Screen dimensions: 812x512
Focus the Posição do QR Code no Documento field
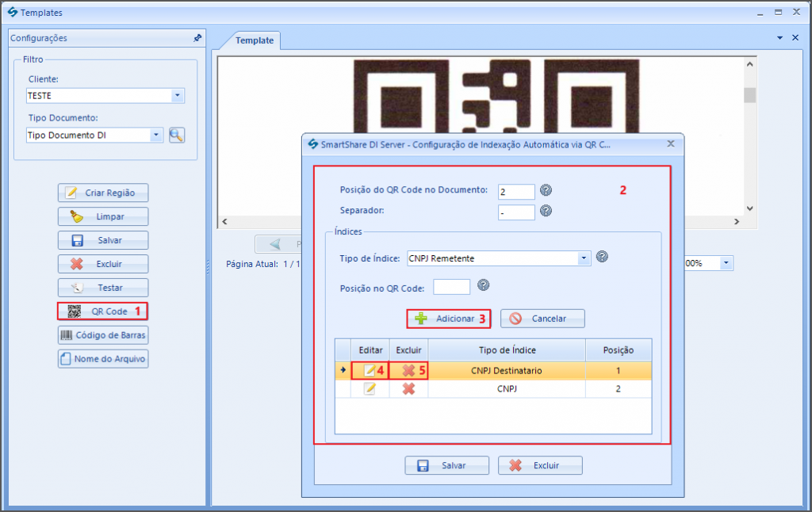point(516,192)
